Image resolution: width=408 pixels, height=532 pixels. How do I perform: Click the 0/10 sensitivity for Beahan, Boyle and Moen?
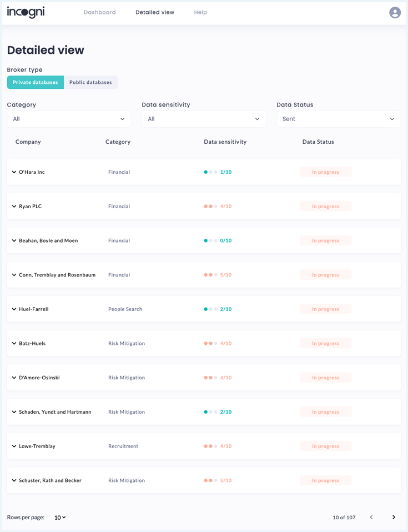tap(226, 240)
